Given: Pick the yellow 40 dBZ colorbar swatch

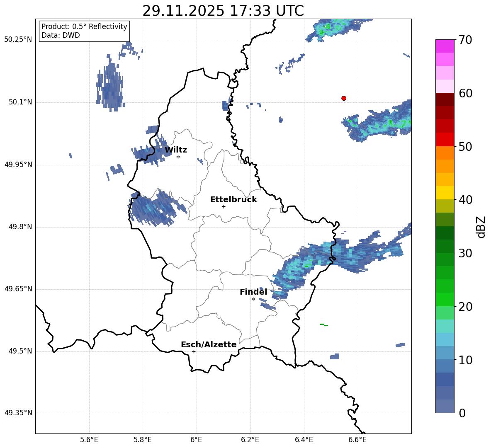Looking at the screenshot, I should pos(445,193).
